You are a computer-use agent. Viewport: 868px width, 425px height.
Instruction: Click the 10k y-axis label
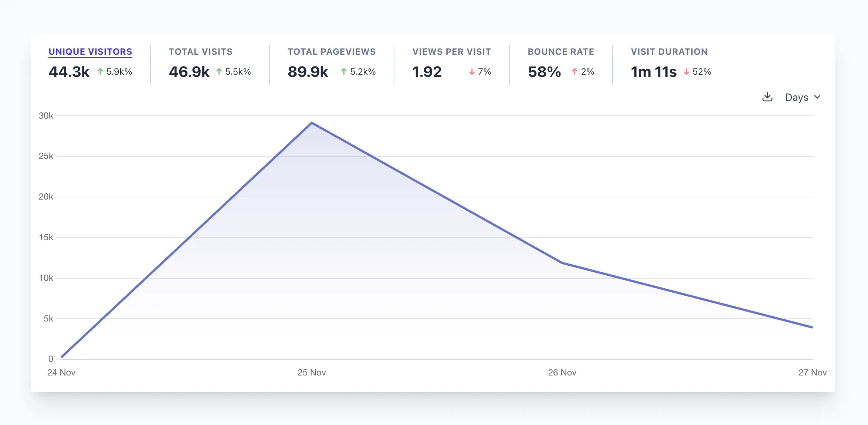click(46, 278)
